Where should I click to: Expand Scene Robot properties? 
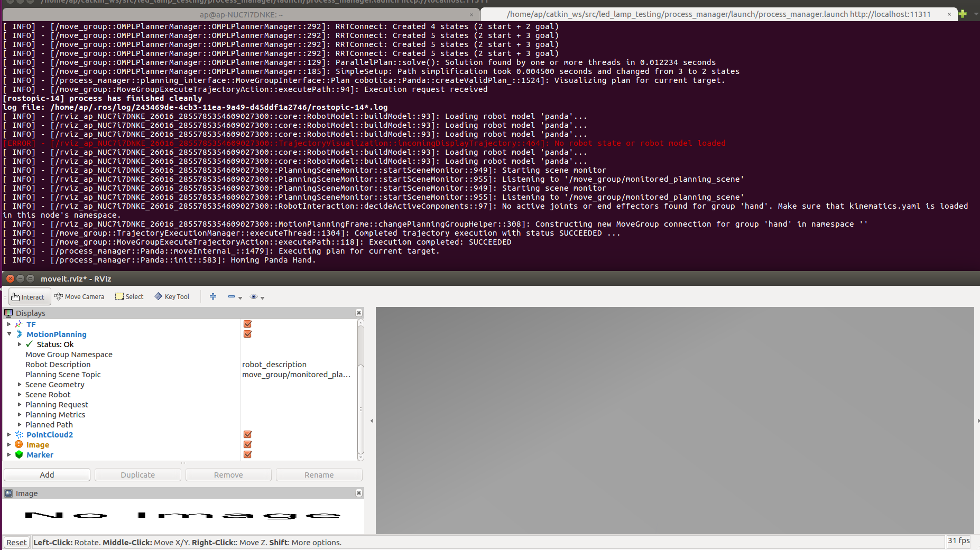(20, 395)
